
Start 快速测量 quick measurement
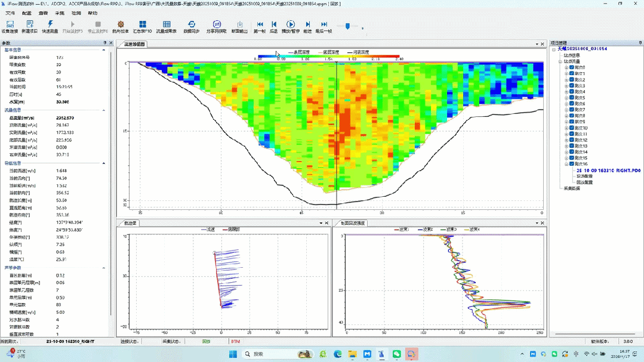tap(50, 24)
